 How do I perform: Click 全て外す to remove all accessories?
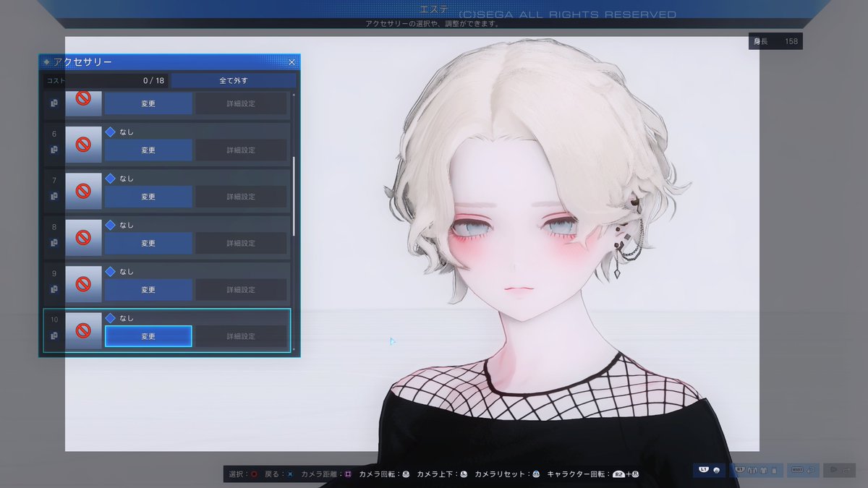[x=234, y=80]
